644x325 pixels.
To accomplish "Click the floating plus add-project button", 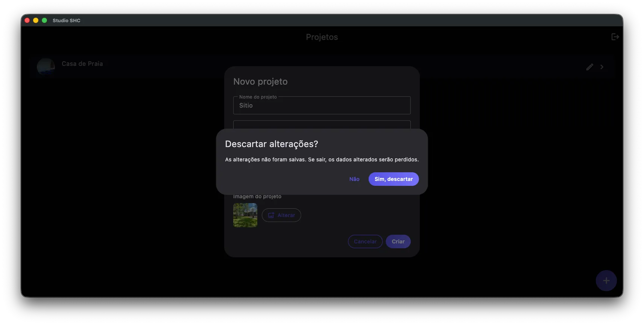I will 606,281.
